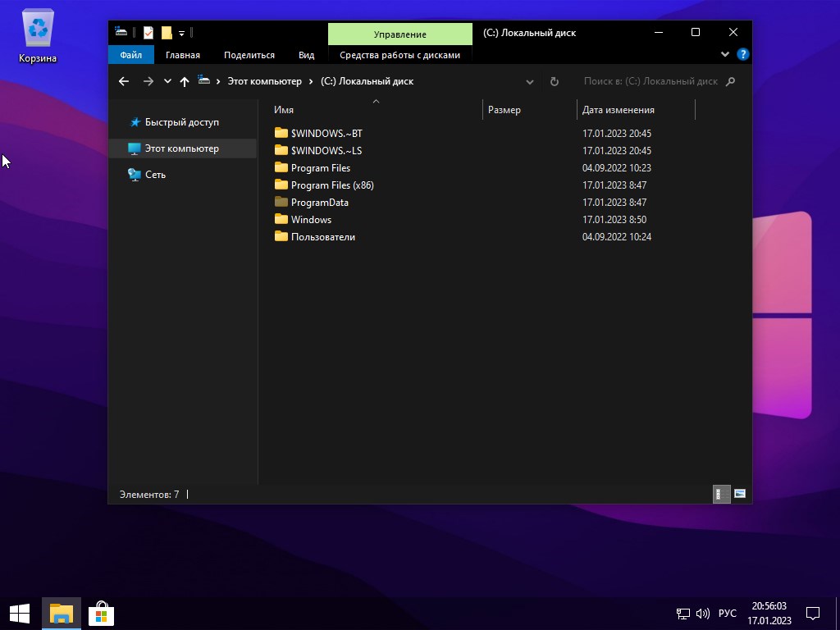The height and width of the screenshot is (630, 840).
Task: Switch to large thumbnails view in status bar
Action: pos(740,494)
